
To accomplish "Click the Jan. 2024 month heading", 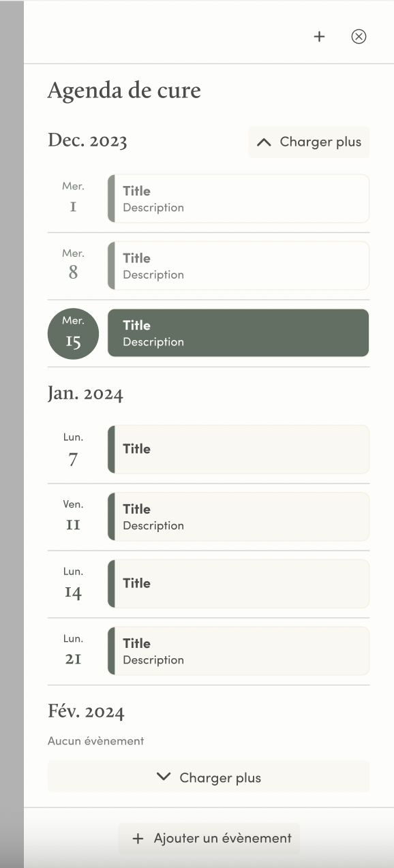I will click(85, 394).
